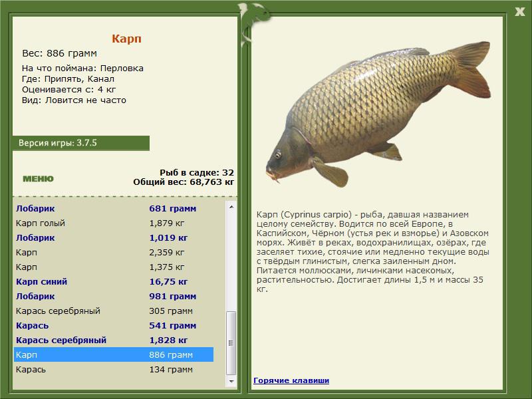Click the scroll down arrow of fish list
This screenshot has height=399, width=532.
tap(231, 381)
